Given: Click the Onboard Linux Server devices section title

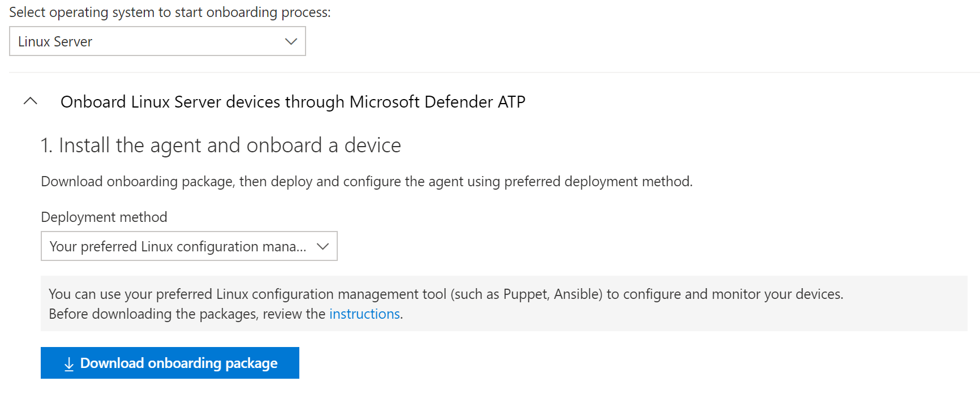Looking at the screenshot, I should [293, 102].
